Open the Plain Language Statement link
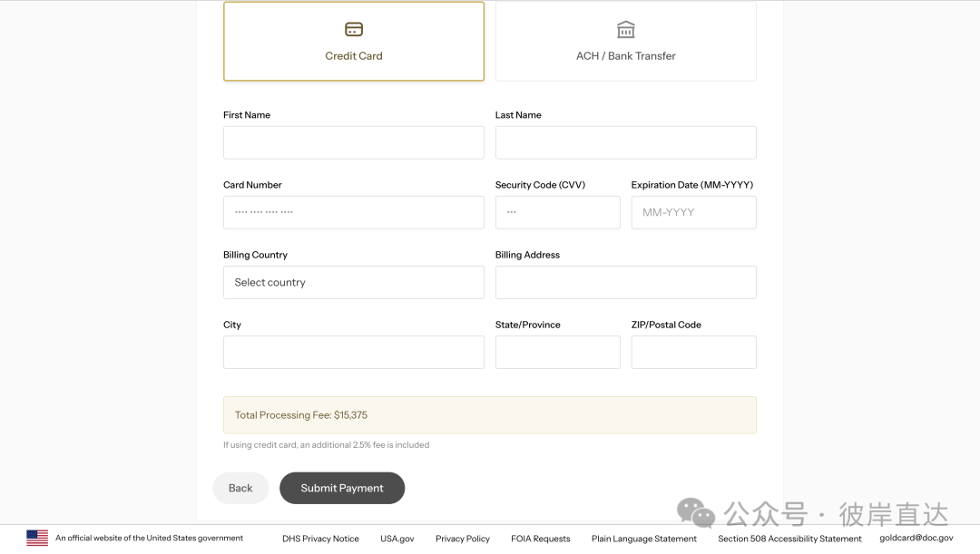Screen dimensions: 980x554 pyautogui.click(x=643, y=539)
